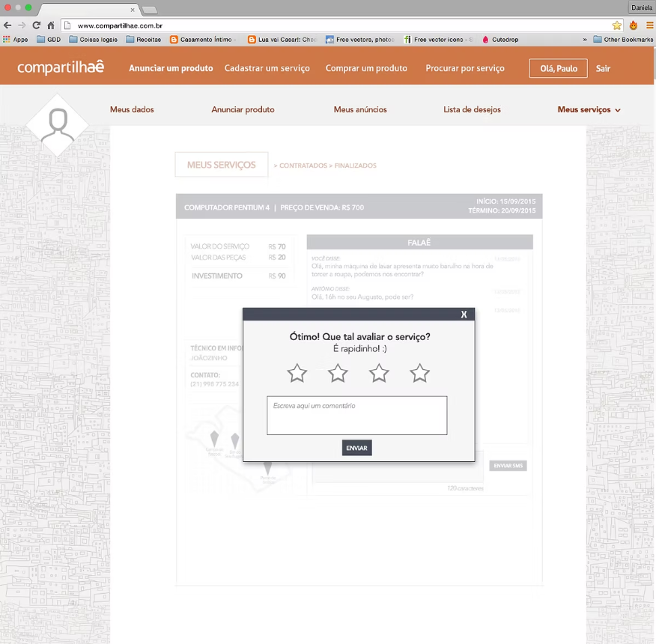Bookmark page with star icon
Image resolution: width=656 pixels, height=644 pixels.
(617, 25)
